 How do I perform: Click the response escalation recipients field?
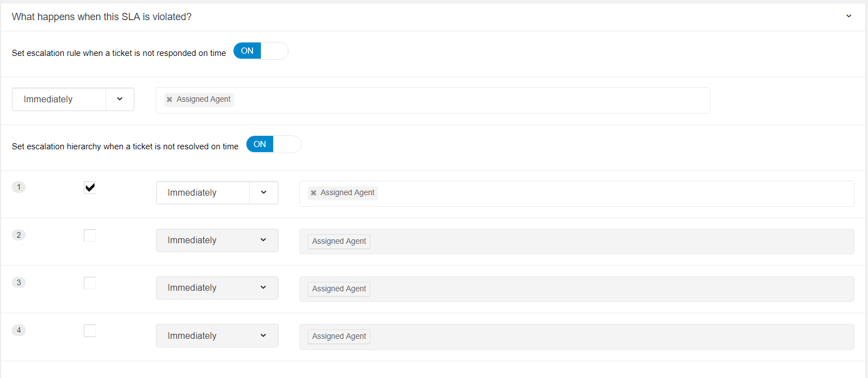pyautogui.click(x=469, y=100)
